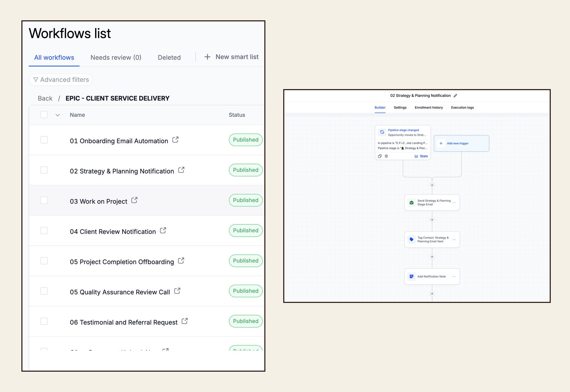This screenshot has height=392, width=570.
Task: Open the Pipeline stage changed trigger title
Action: [403, 130]
